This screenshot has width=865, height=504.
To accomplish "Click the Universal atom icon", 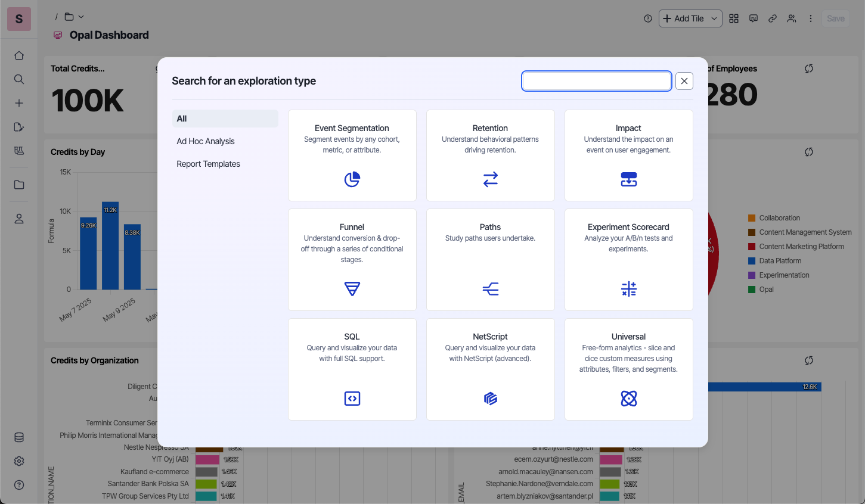I will [628, 399].
